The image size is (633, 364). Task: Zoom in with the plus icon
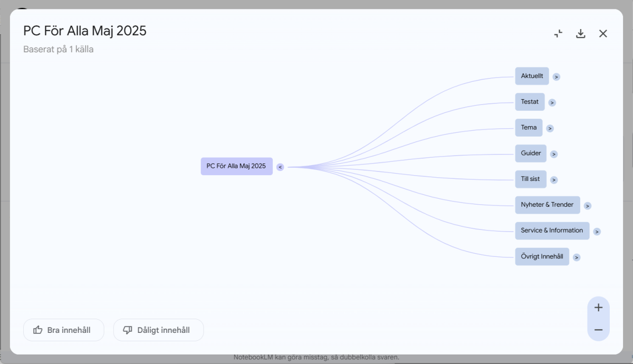598,308
